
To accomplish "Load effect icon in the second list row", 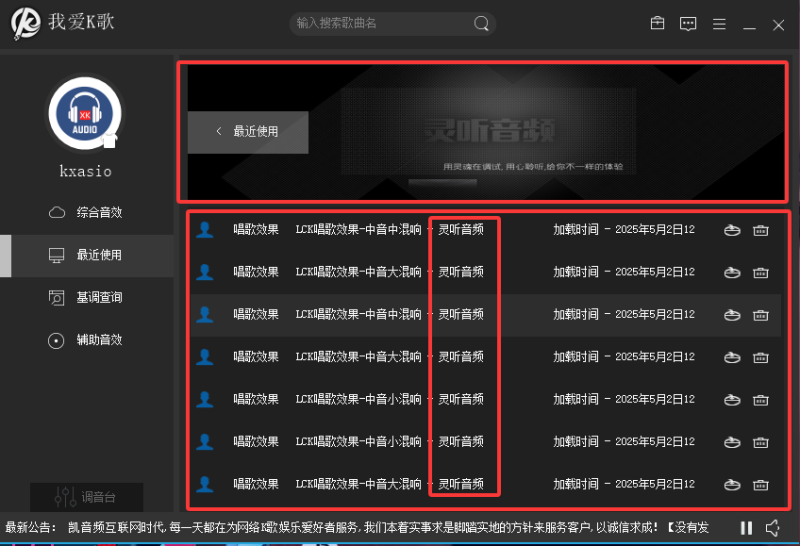I will point(732,272).
